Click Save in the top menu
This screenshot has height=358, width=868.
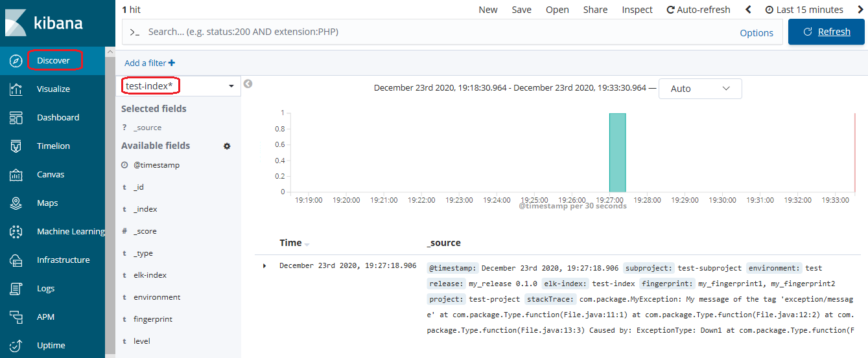click(x=521, y=10)
